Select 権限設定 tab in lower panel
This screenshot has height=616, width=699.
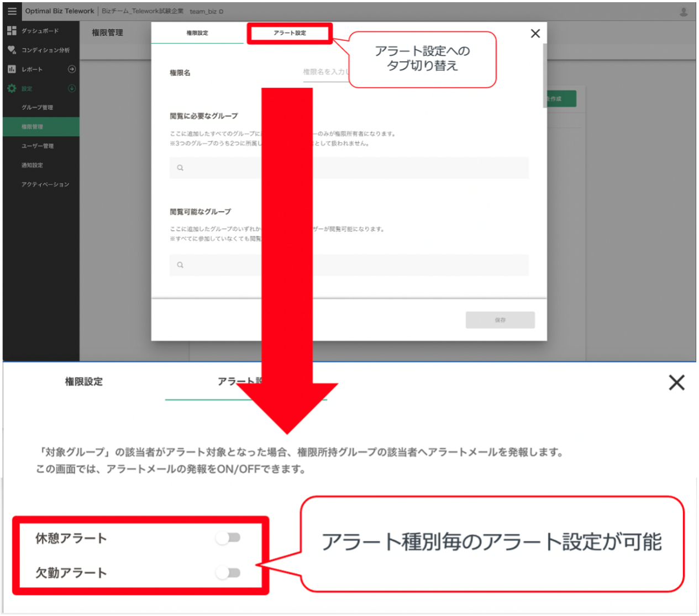pyautogui.click(x=83, y=381)
